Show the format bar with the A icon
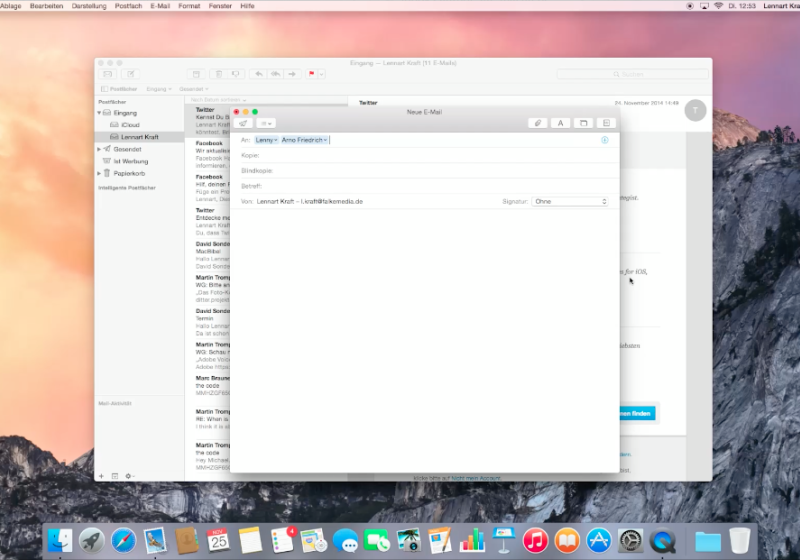 point(560,123)
